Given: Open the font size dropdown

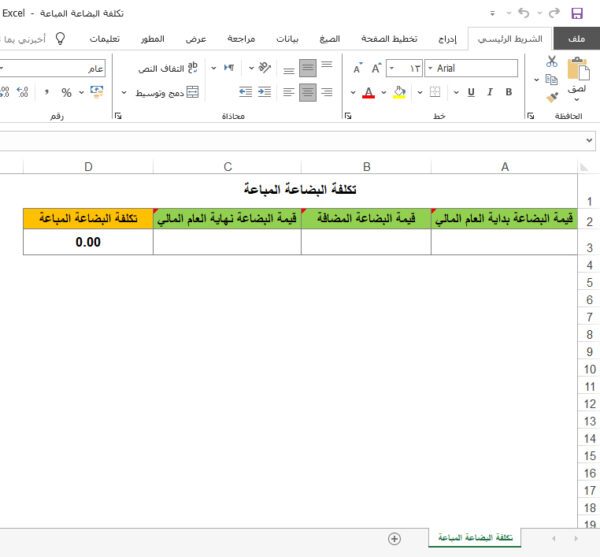Looking at the screenshot, I should pos(391,68).
